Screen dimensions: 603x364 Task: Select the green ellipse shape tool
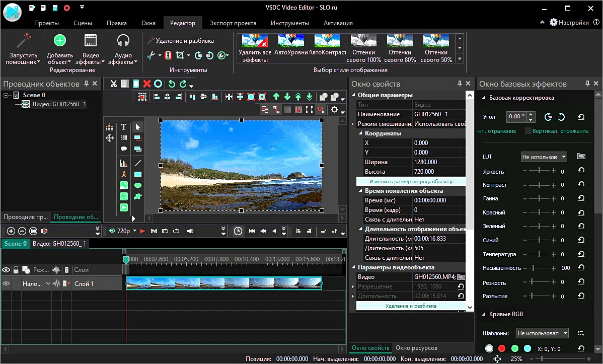[x=138, y=185]
